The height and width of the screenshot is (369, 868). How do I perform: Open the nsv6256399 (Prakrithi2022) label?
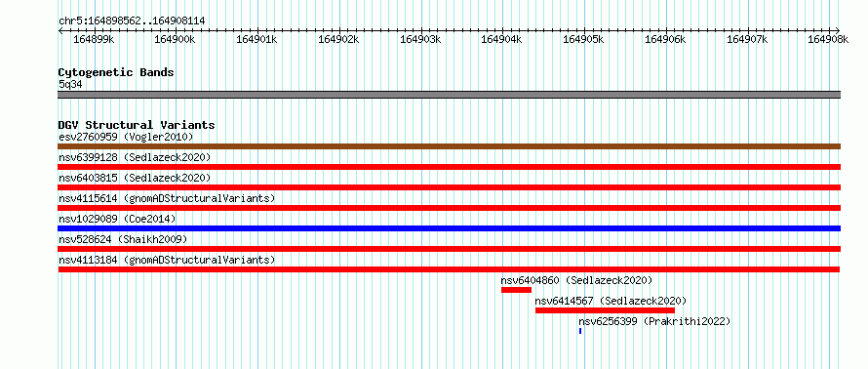654,321
